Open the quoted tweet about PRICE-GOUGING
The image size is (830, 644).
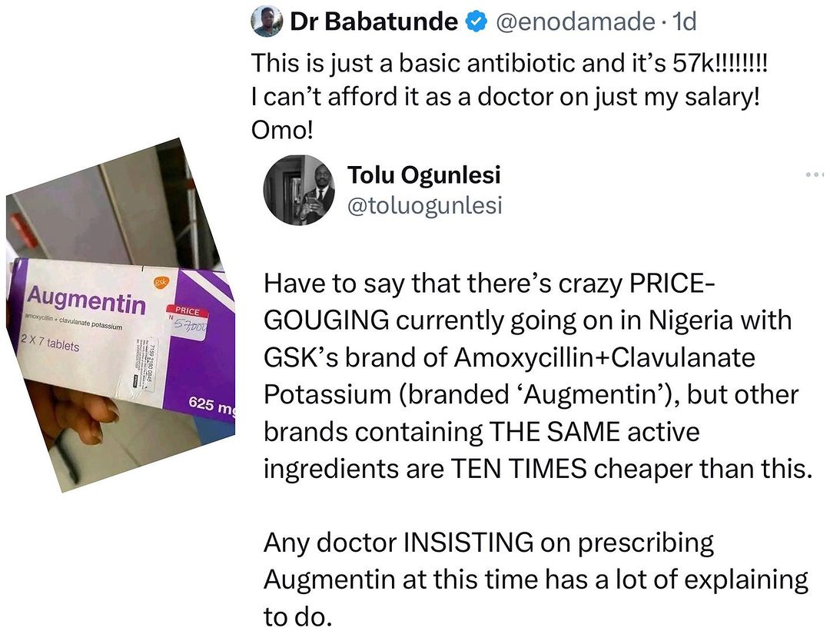point(537,377)
